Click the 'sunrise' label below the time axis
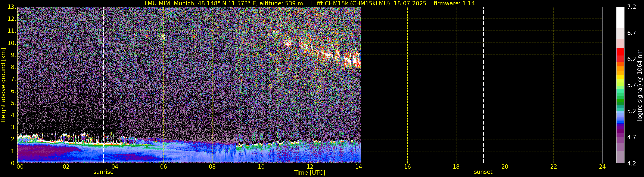Image resolution: width=644 pixels, height=177 pixels. click(103, 172)
